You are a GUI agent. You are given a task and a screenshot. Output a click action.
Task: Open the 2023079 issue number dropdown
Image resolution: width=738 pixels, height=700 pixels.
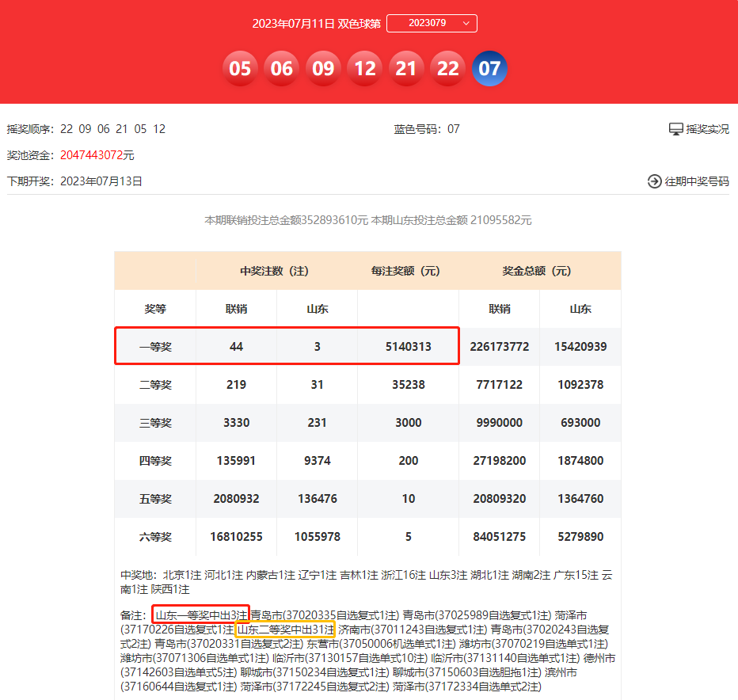tap(432, 24)
